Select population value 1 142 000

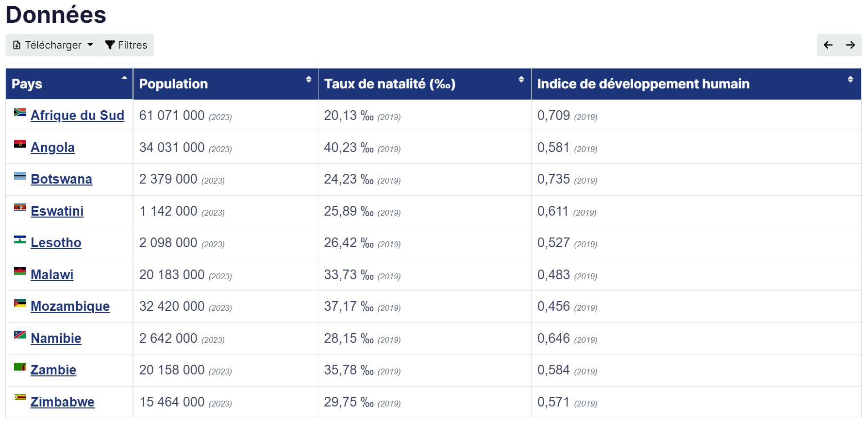[x=168, y=211]
